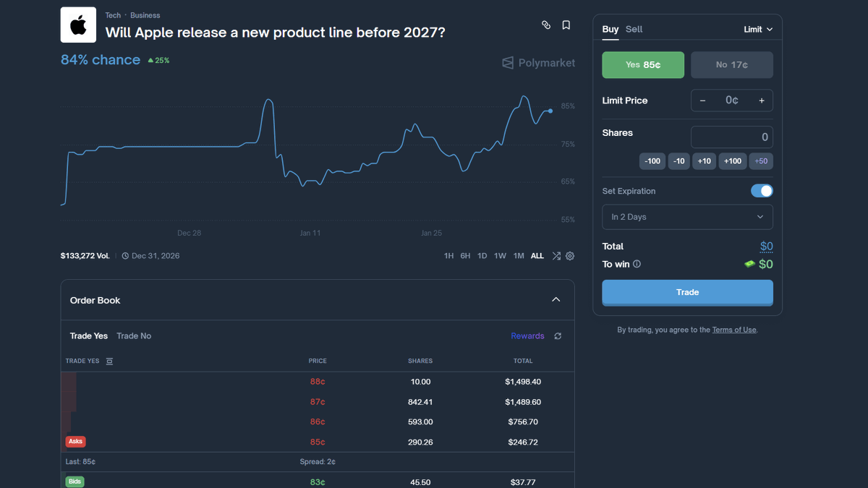Add 100 shares with +100 button

(732, 161)
